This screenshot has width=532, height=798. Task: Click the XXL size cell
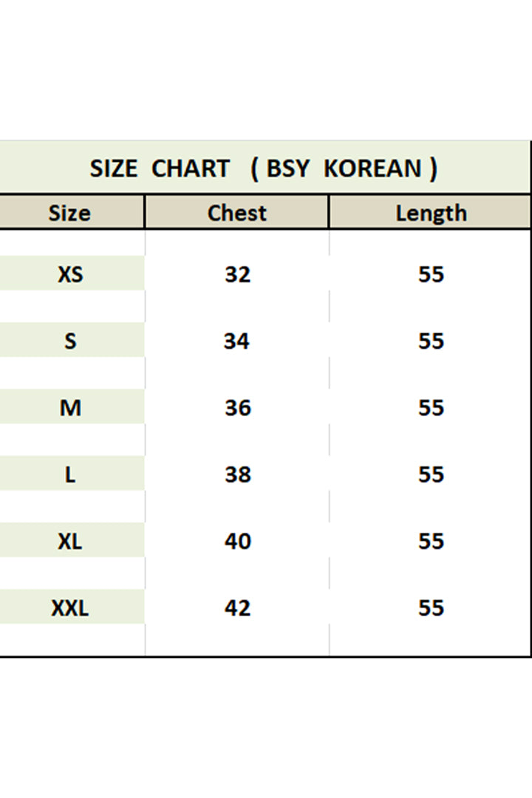pos(70,607)
